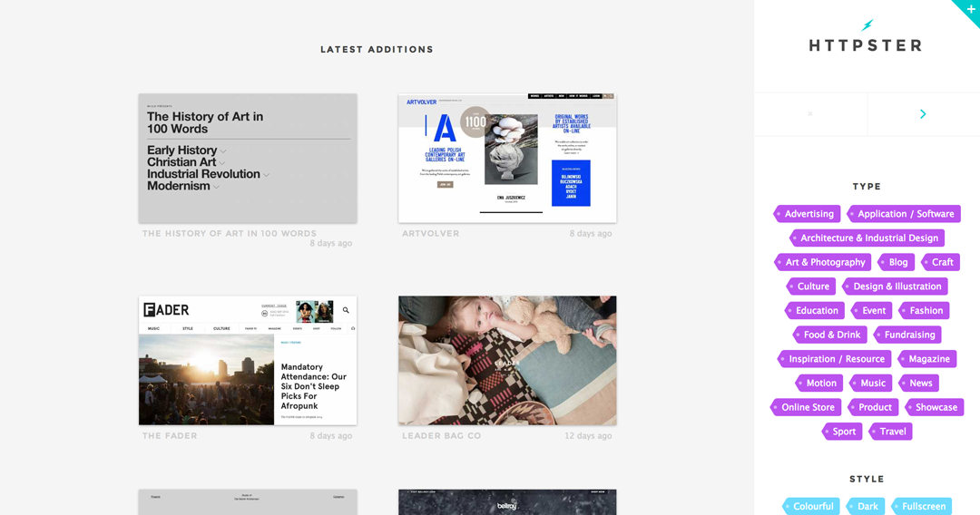Image resolution: width=980 pixels, height=515 pixels.
Task: Click '12 days ago' under Leader Bag Co
Action: 588,436
